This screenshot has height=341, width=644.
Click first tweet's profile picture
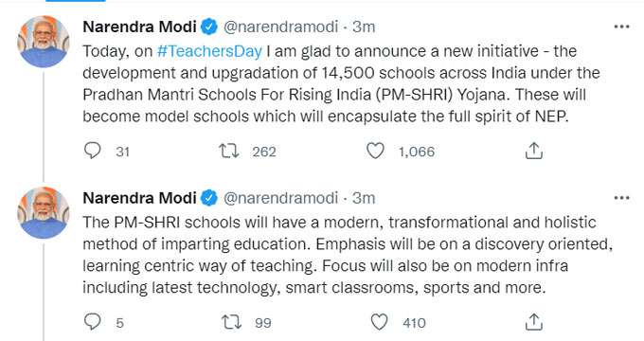(x=44, y=41)
